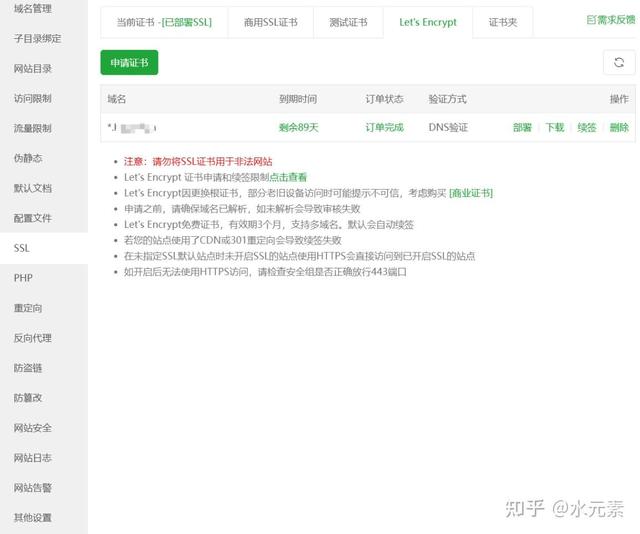
Task: Click the 剩余89天 expiry cell
Action: click(298, 128)
